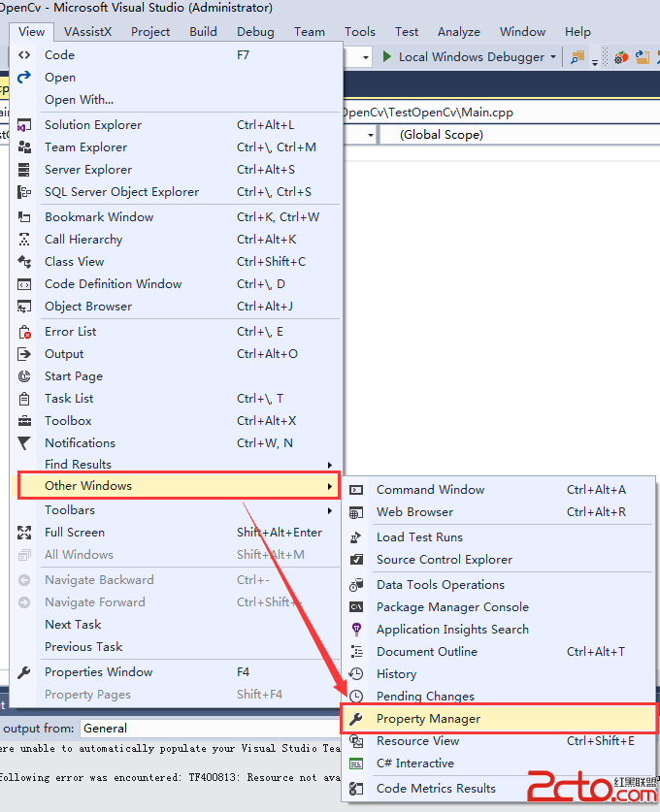Open the Tools menu
The height and width of the screenshot is (812, 660).
click(359, 32)
